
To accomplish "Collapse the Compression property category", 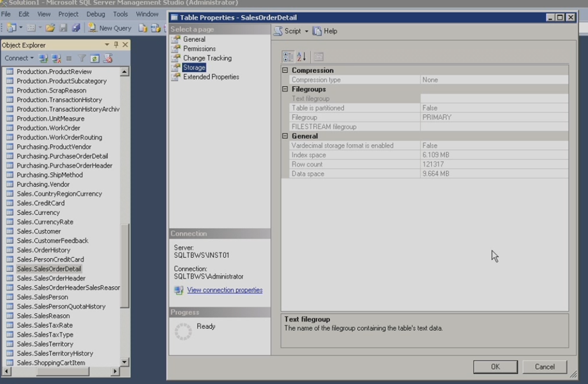I will (285, 70).
